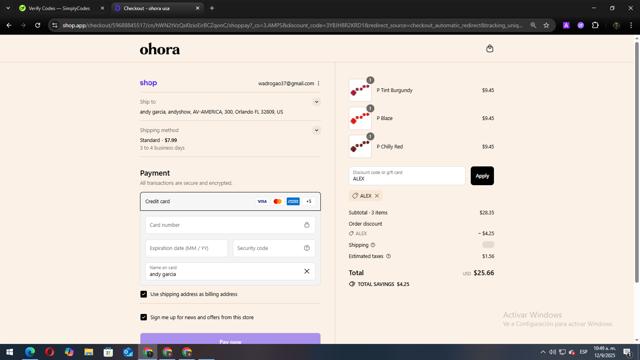Click the Mastercard icon
The width and height of the screenshot is (640, 360).
coord(278,201)
